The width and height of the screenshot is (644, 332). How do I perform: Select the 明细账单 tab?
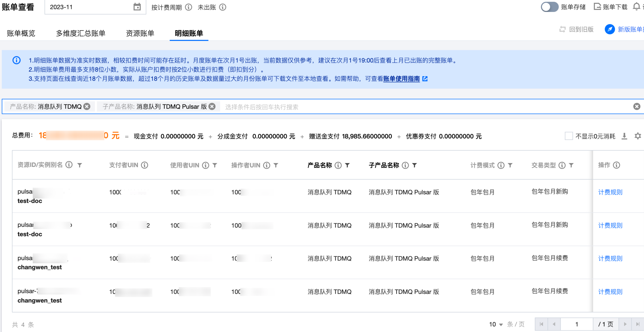[189, 33]
